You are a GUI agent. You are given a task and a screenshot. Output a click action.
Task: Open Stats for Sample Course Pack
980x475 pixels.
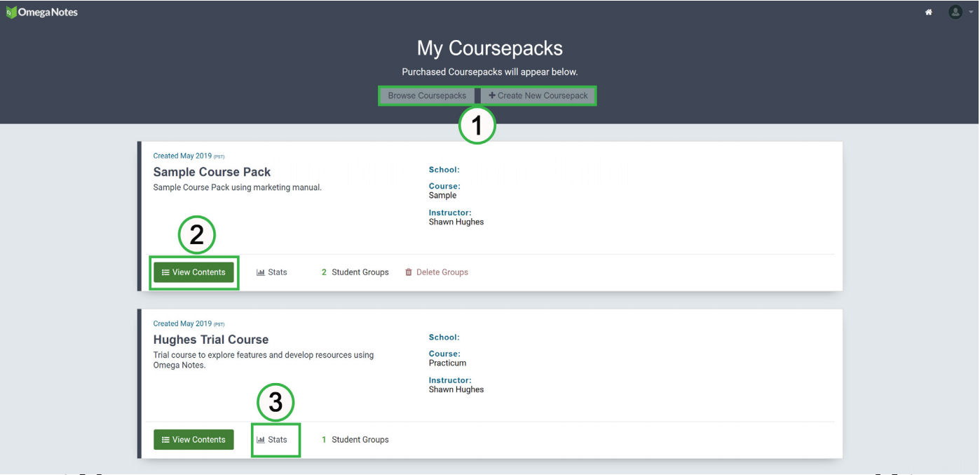pyautogui.click(x=272, y=272)
